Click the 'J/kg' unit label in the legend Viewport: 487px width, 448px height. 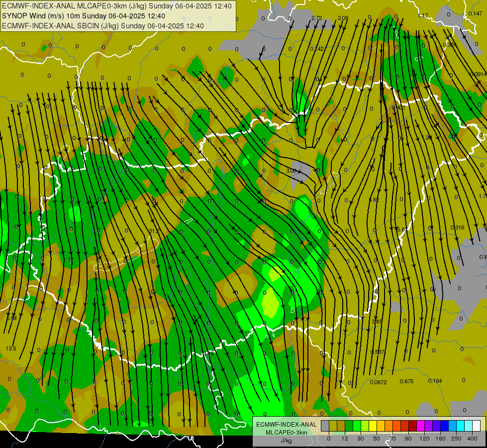click(x=286, y=441)
